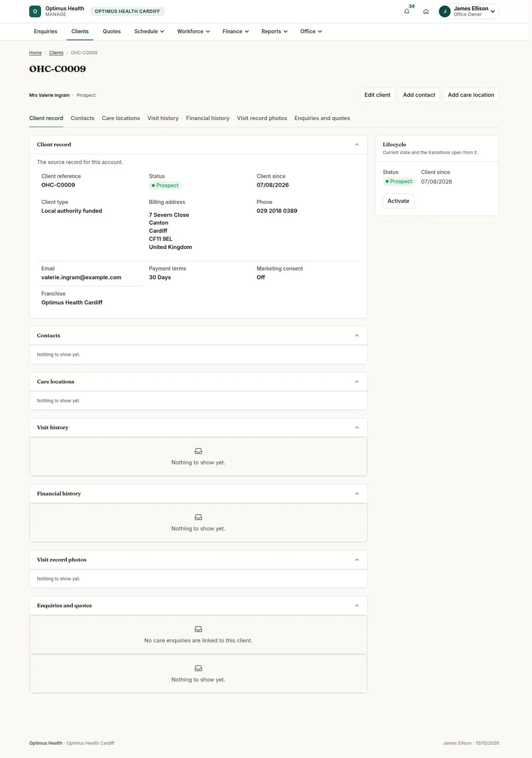This screenshot has height=758, width=532.
Task: Collapse the Client record panel
Action: 357,145
